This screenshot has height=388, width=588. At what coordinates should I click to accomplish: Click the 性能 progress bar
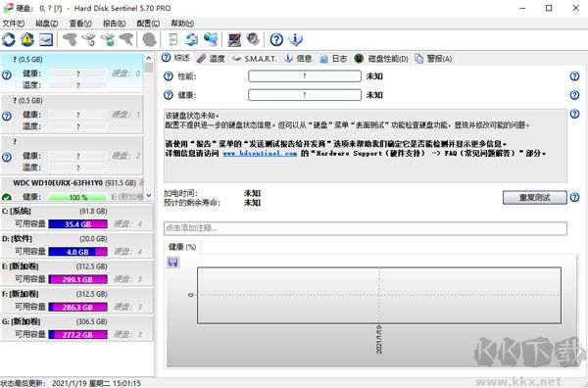[x=305, y=76]
